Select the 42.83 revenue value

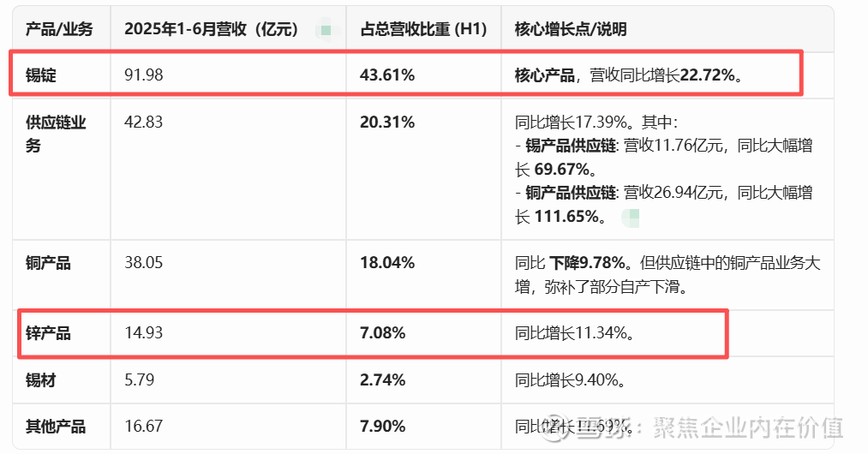[143, 122]
